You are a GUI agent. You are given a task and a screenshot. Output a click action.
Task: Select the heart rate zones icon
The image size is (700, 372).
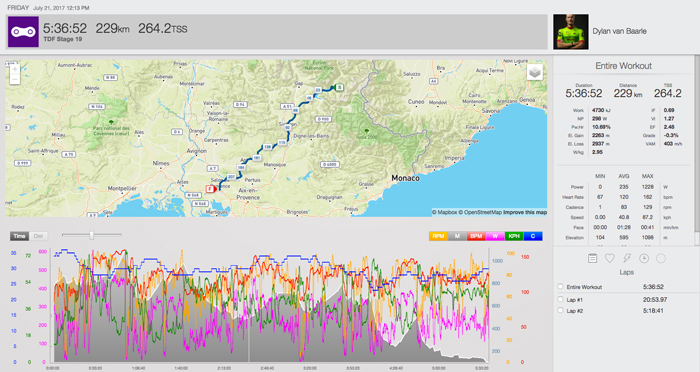point(609,258)
